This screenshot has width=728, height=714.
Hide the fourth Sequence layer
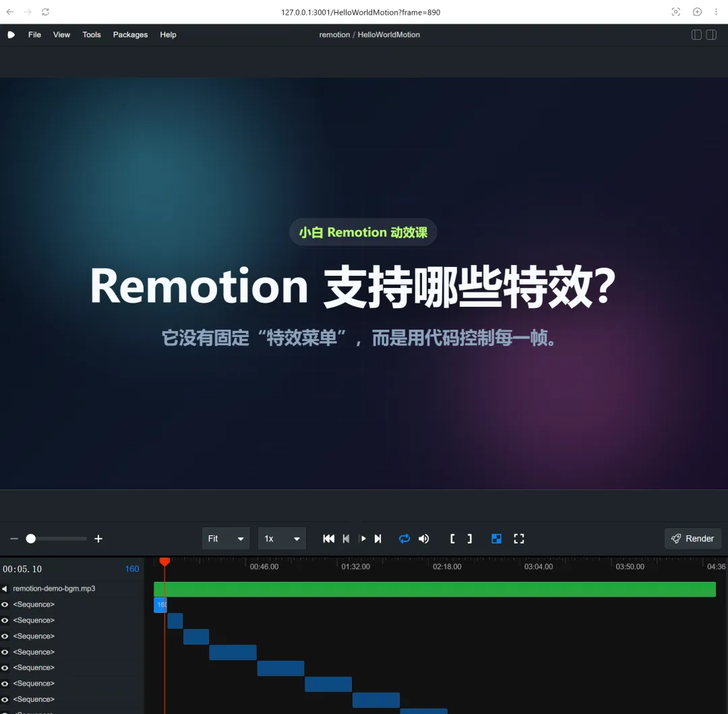5,652
